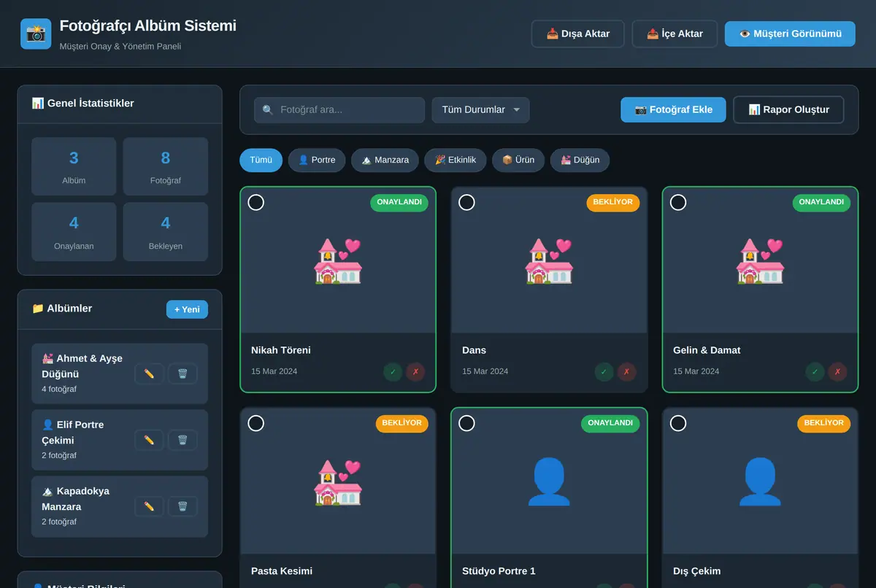876x588 pixels.
Task: Select the Gelin & Damat photo checkbox
Action: coord(678,202)
